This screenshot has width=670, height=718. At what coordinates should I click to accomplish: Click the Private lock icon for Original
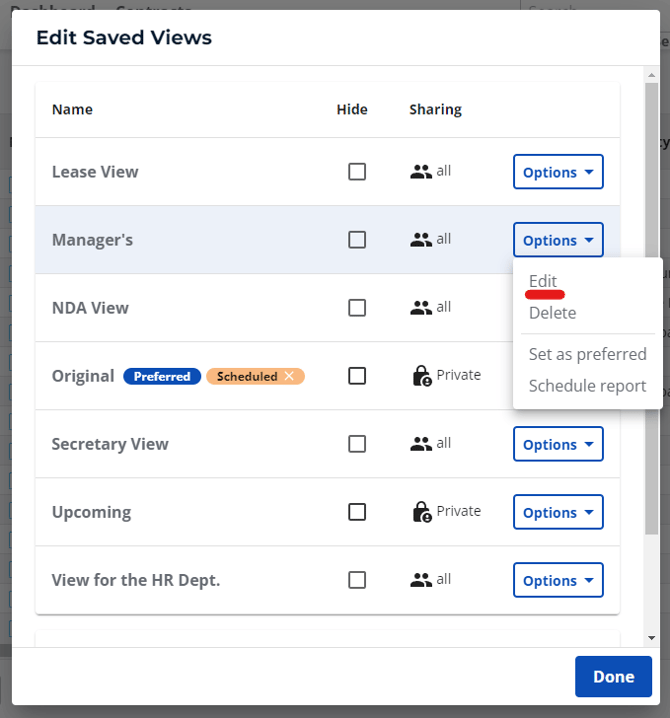click(x=421, y=376)
